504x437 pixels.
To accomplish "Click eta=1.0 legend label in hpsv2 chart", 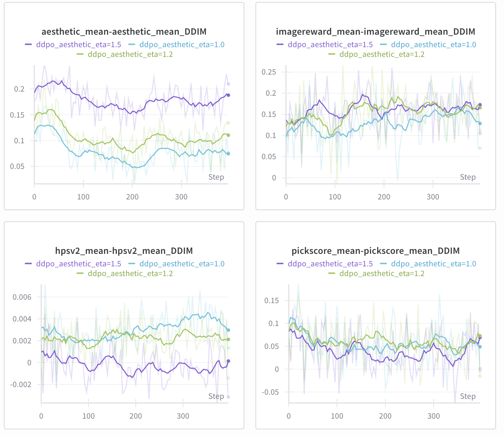I will pyautogui.click(x=182, y=264).
